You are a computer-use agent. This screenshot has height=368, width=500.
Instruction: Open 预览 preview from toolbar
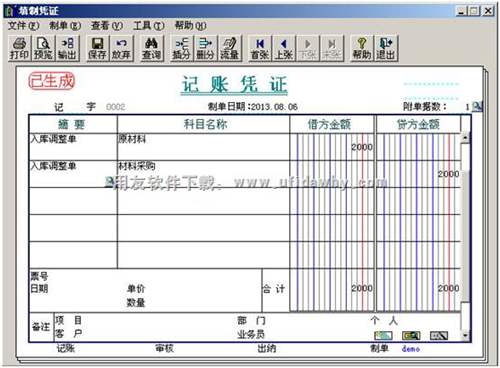point(43,48)
